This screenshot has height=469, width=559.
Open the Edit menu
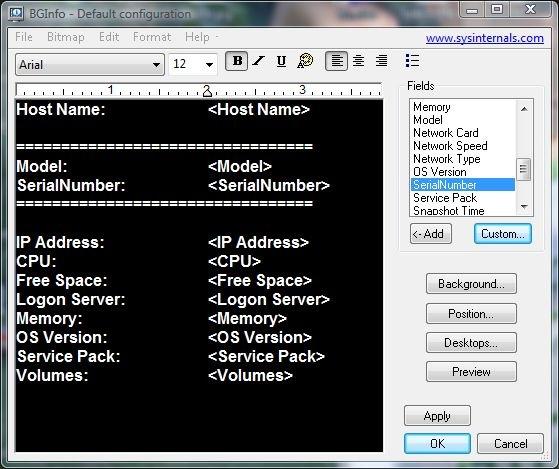click(109, 37)
